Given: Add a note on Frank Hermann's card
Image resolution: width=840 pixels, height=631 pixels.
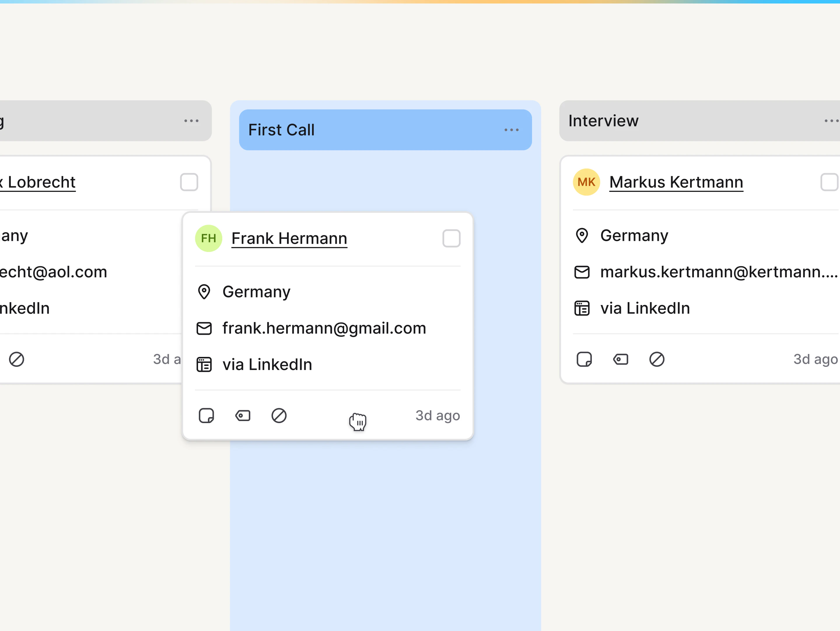Looking at the screenshot, I should 206,415.
